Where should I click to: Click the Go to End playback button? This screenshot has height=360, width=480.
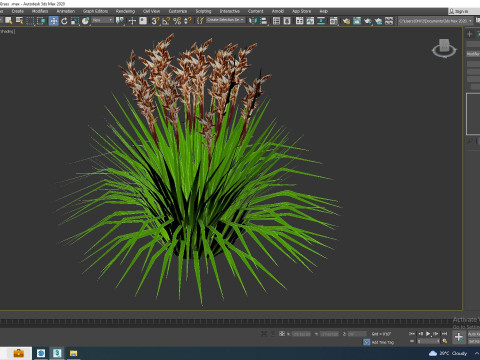click(444, 333)
